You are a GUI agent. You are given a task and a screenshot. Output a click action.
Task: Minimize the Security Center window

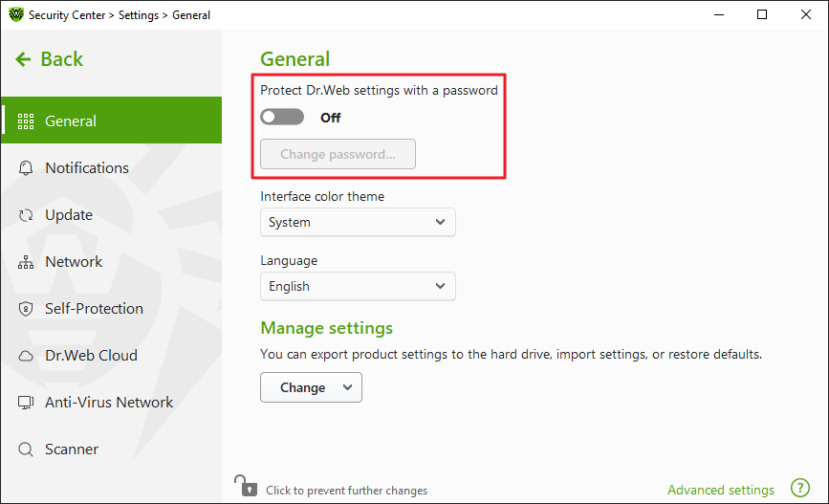tap(718, 14)
